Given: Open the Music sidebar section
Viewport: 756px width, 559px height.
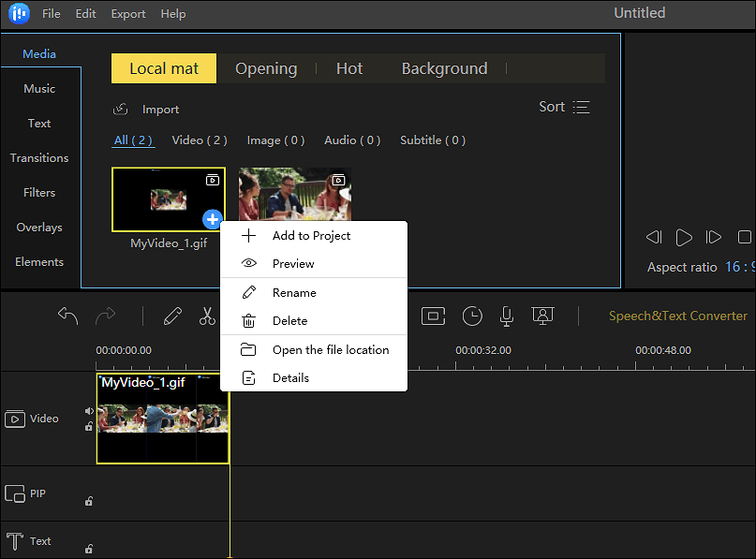Looking at the screenshot, I should 39,89.
